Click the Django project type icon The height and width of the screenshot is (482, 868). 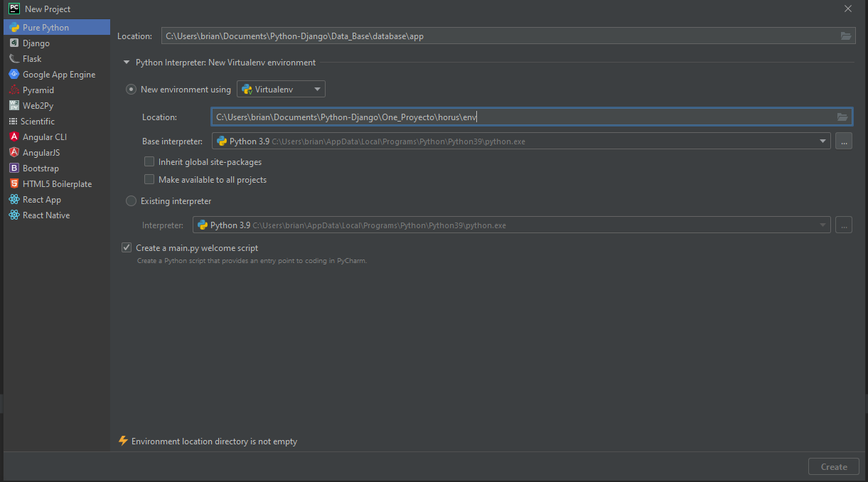14,43
